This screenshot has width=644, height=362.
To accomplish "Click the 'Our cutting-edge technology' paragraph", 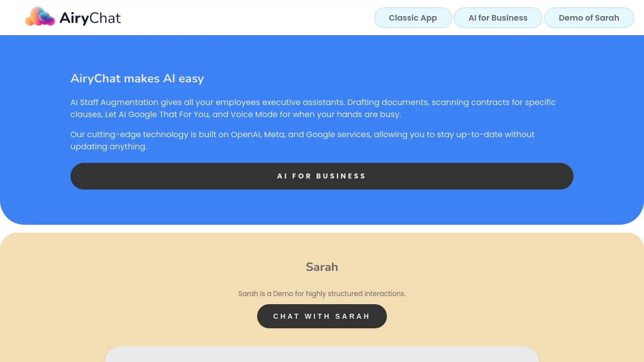I will point(302,140).
